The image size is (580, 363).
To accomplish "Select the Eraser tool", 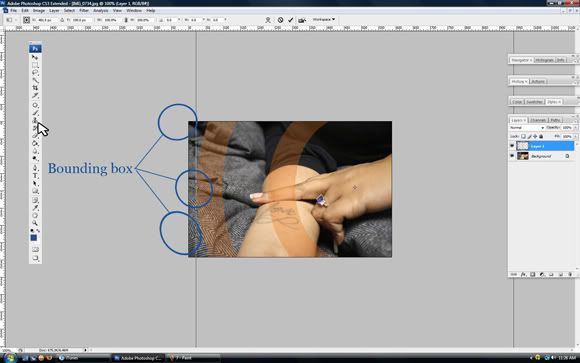I will click(35, 136).
